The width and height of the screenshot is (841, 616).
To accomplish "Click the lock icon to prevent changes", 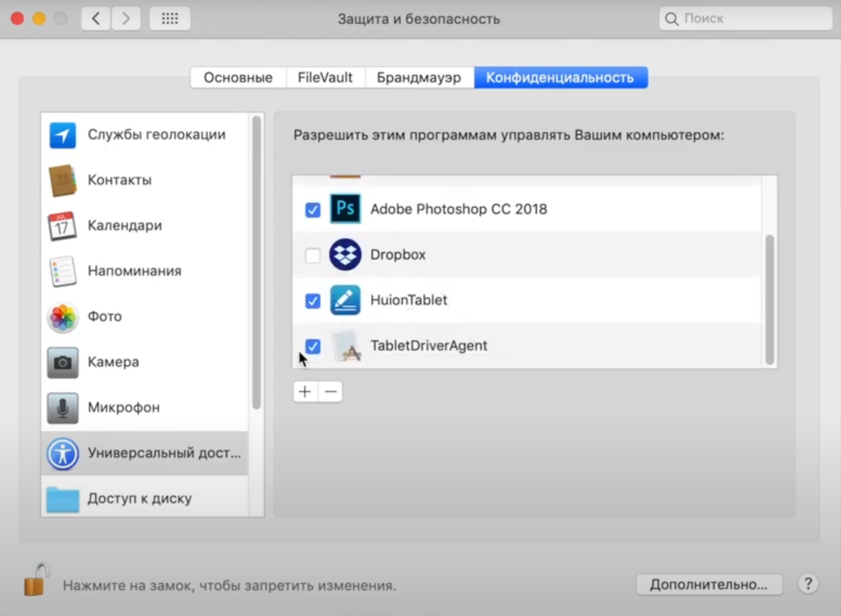I will pos(35,579).
